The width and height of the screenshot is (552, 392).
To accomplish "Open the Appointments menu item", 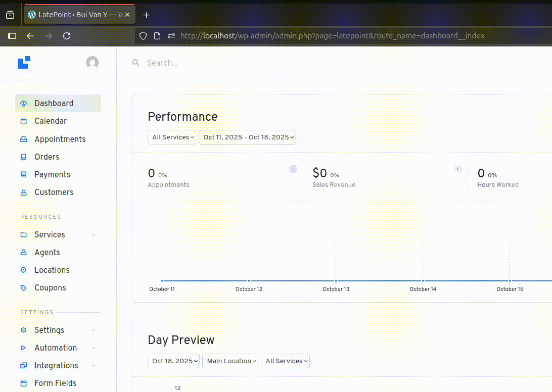I will pos(60,139).
